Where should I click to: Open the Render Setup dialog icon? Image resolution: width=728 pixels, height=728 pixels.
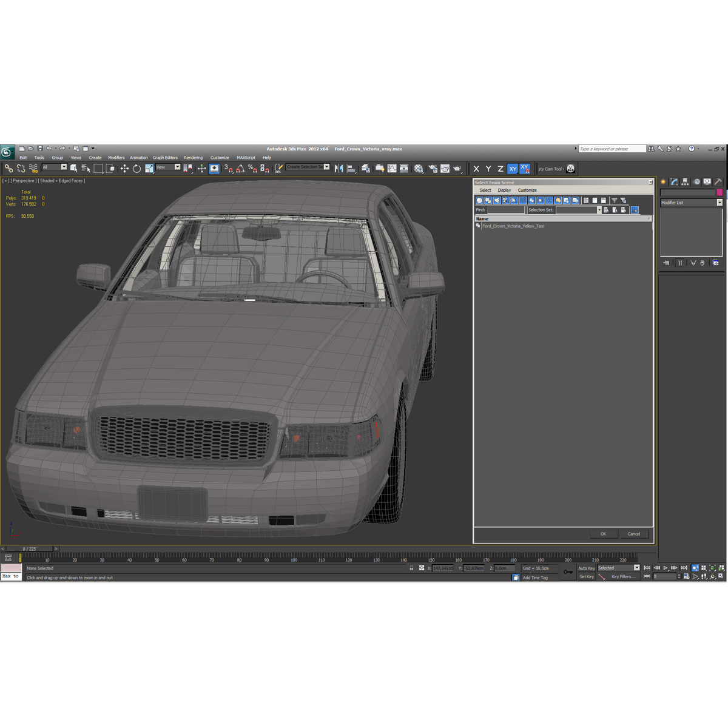coord(431,168)
